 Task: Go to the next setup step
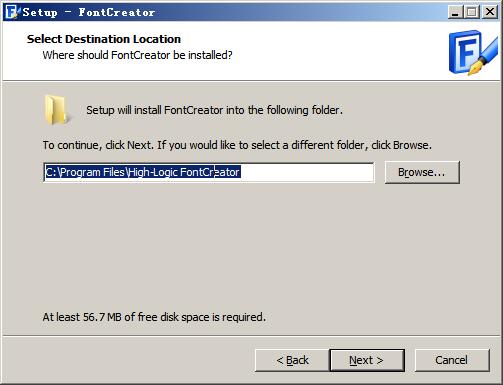coord(367,360)
